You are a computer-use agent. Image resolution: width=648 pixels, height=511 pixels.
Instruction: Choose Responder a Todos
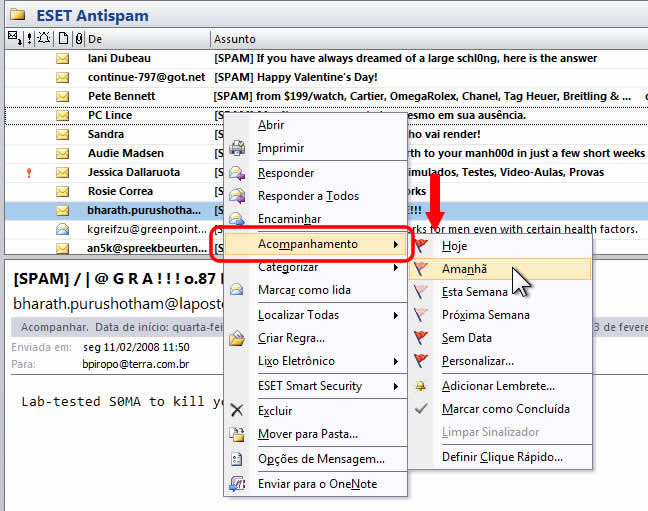click(315, 196)
